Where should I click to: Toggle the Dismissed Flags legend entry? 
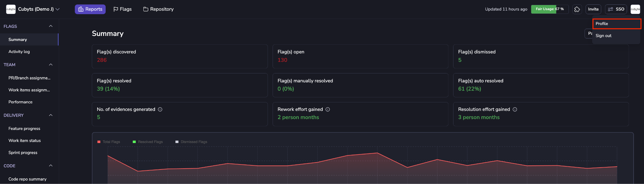tap(191, 142)
